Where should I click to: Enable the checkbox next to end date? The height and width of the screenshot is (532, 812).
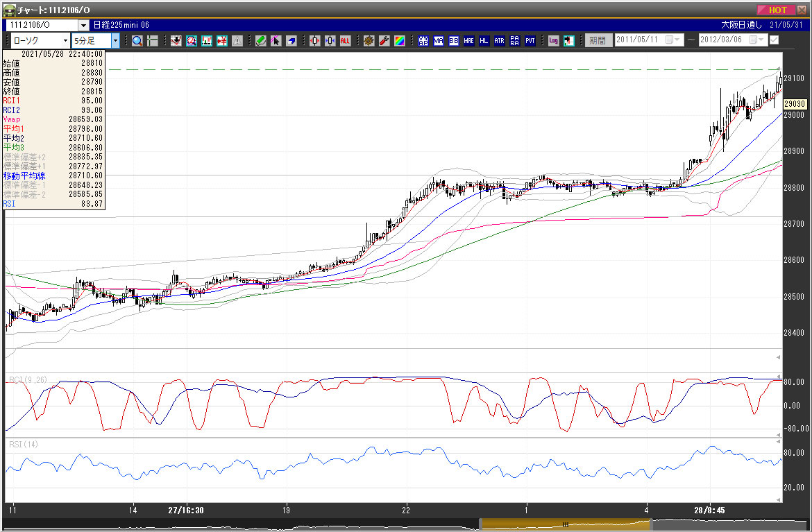click(774, 40)
